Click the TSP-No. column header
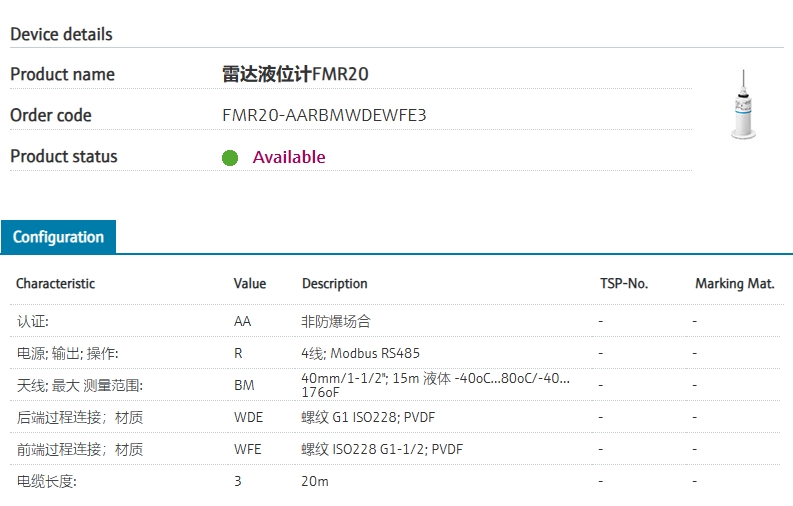Screen dimensions: 793x506 pos(624,284)
